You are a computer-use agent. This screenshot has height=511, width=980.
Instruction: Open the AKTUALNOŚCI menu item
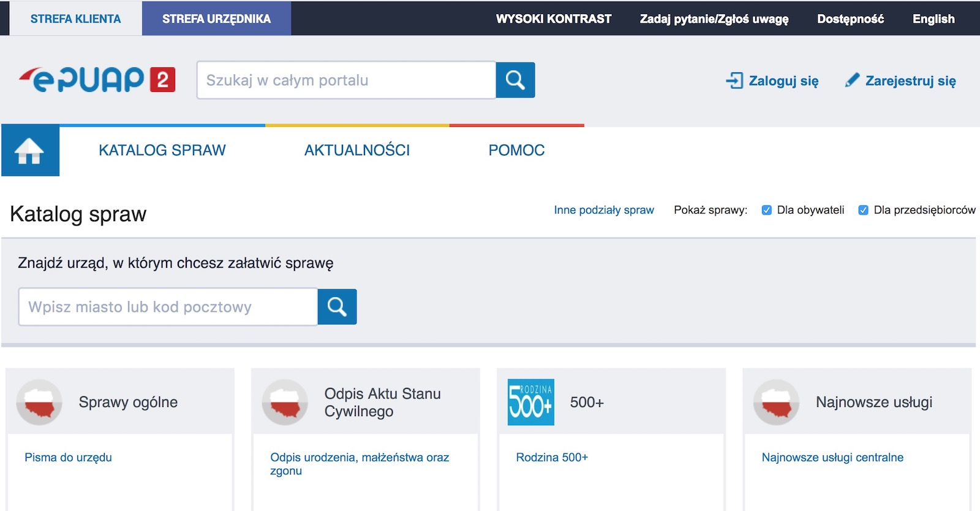tap(357, 150)
